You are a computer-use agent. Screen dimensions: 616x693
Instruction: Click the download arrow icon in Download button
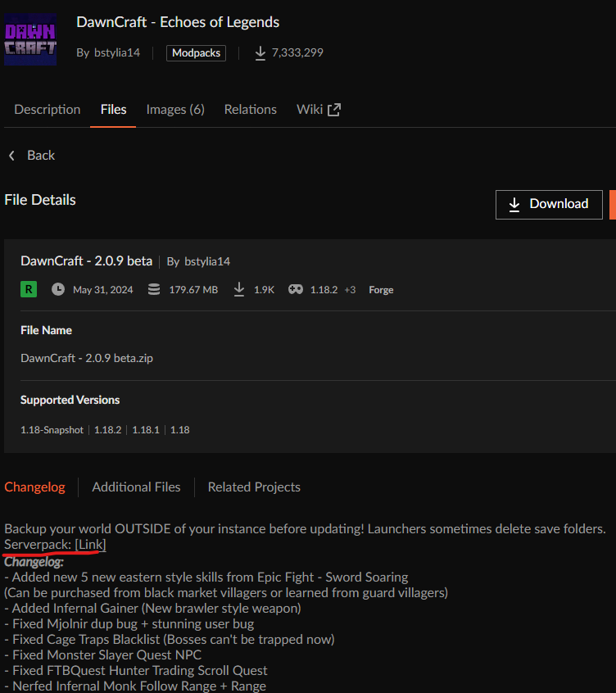[514, 205]
